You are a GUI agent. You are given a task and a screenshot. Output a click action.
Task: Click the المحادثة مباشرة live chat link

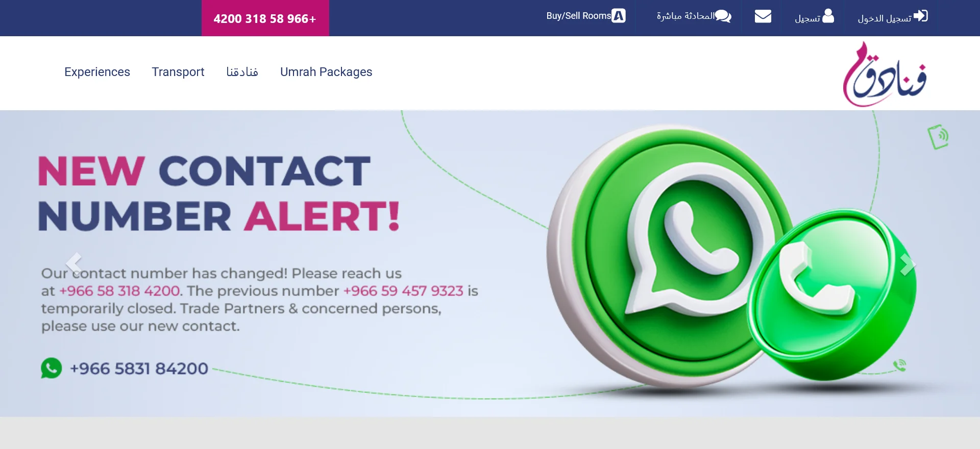(694, 16)
